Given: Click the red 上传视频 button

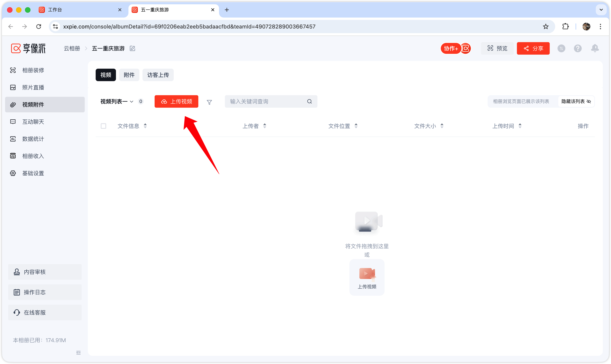Looking at the screenshot, I should point(176,102).
